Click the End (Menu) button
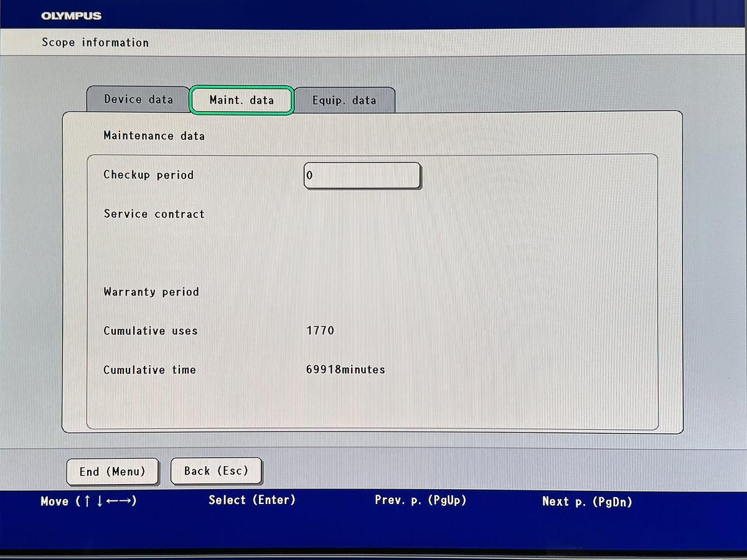747x560 pixels. point(113,472)
